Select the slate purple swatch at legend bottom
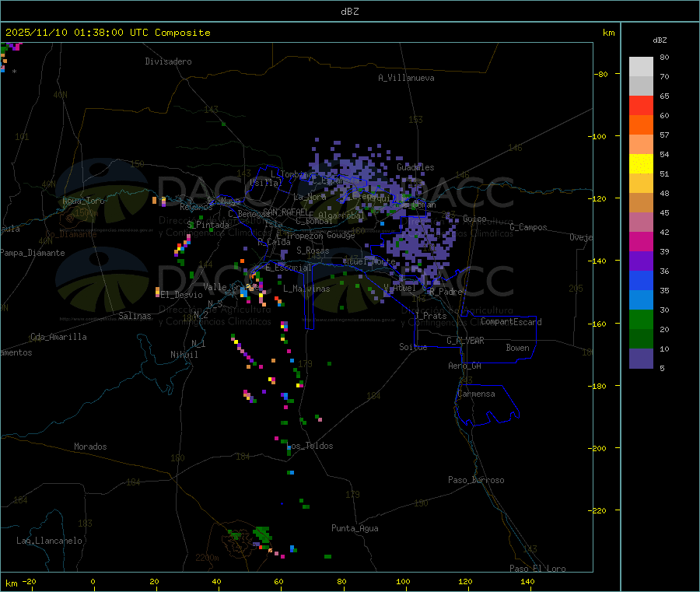The height and width of the screenshot is (592, 700). [641, 358]
